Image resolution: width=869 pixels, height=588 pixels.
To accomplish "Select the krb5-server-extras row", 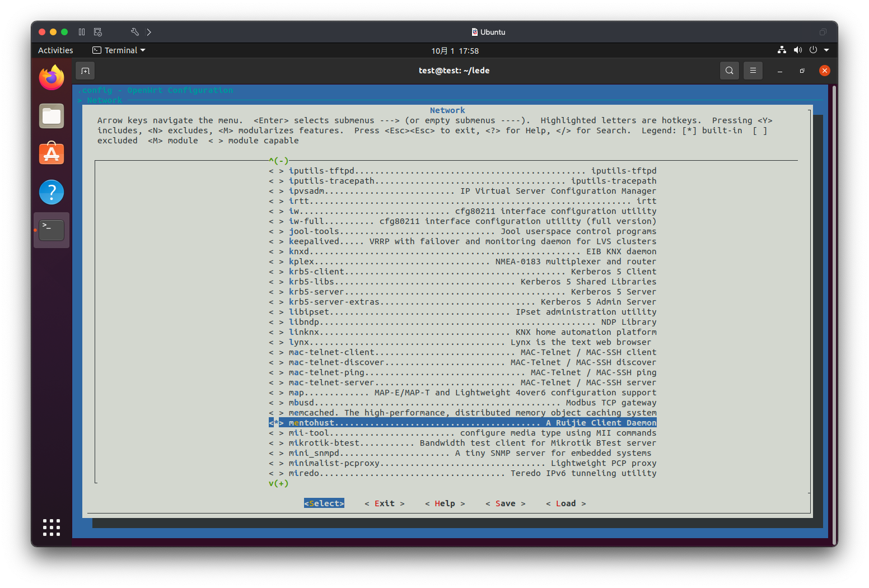I will click(462, 302).
